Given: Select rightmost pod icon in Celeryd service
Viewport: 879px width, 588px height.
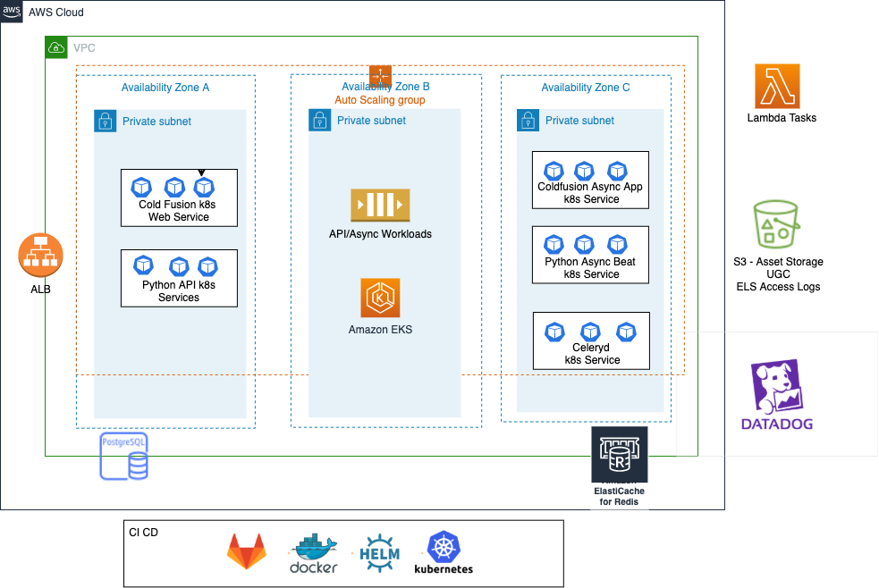Looking at the screenshot, I should point(626,332).
